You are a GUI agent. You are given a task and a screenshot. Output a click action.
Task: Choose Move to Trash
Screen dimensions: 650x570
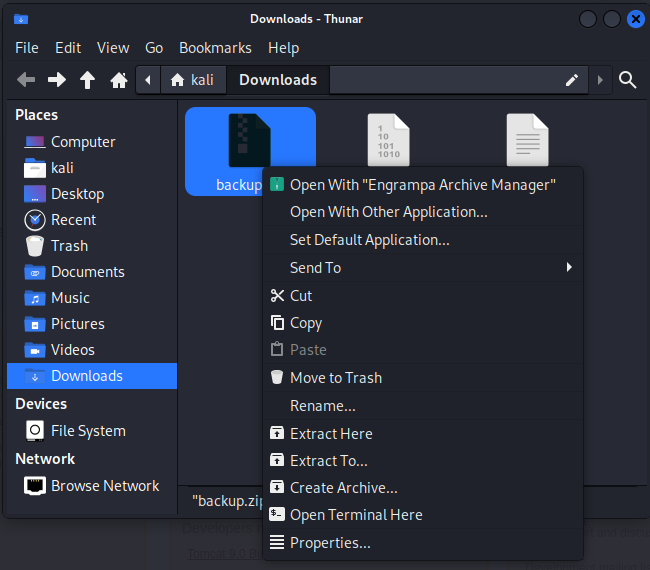[x=423, y=378]
